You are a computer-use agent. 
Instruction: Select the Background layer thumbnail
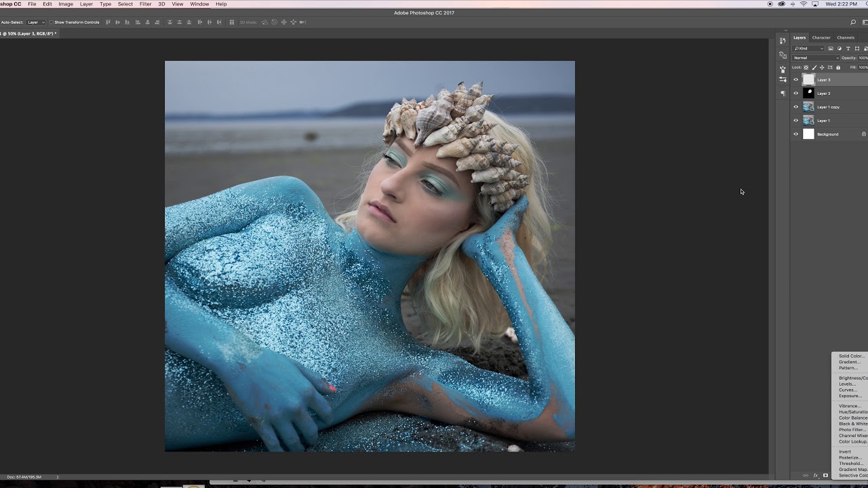coord(808,134)
